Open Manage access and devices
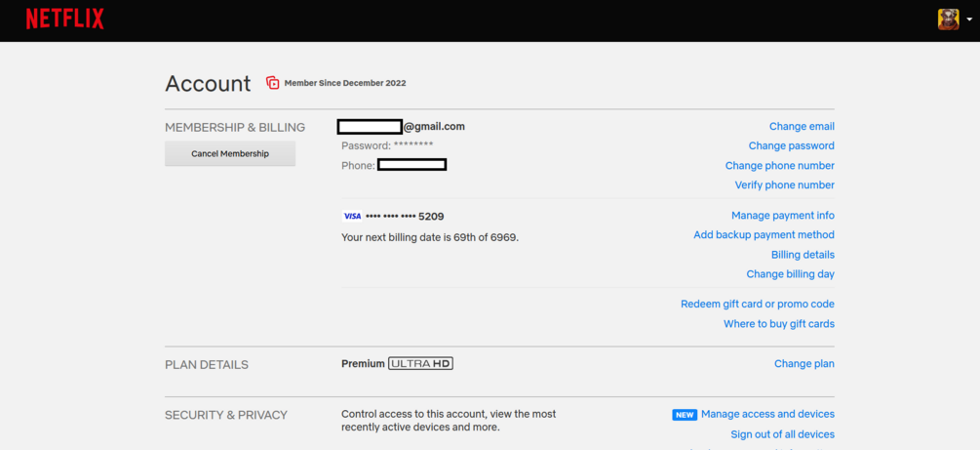This screenshot has width=980, height=450. [x=767, y=414]
